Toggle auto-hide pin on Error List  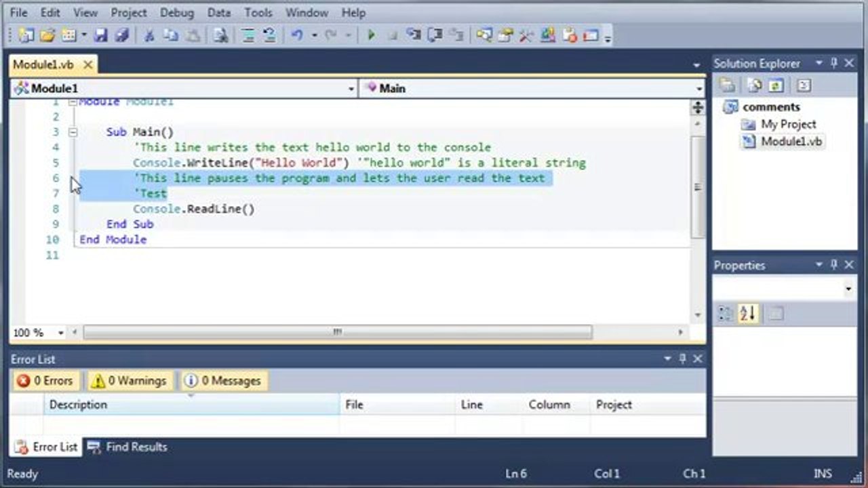coord(683,359)
